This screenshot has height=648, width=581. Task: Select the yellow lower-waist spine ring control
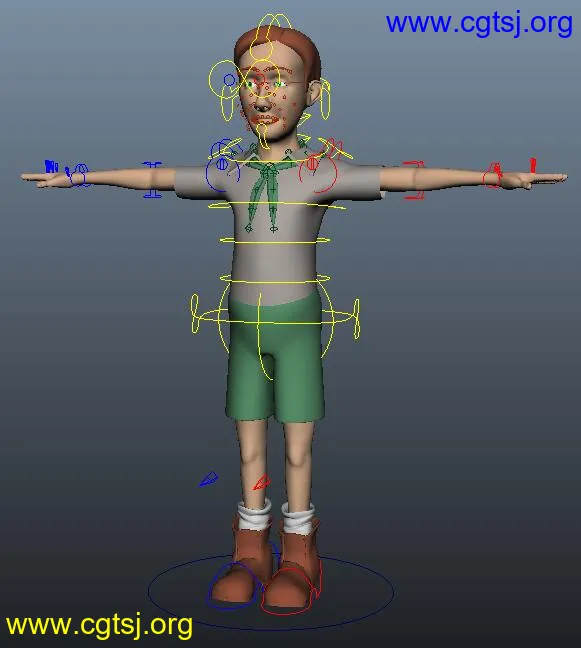tap(275, 279)
